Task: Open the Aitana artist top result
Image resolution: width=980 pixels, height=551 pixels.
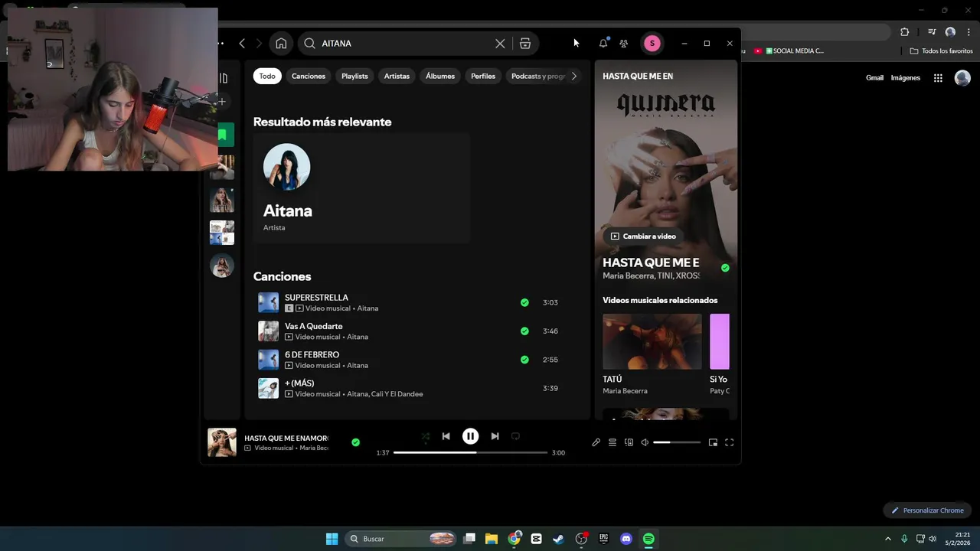Action: [x=361, y=188]
